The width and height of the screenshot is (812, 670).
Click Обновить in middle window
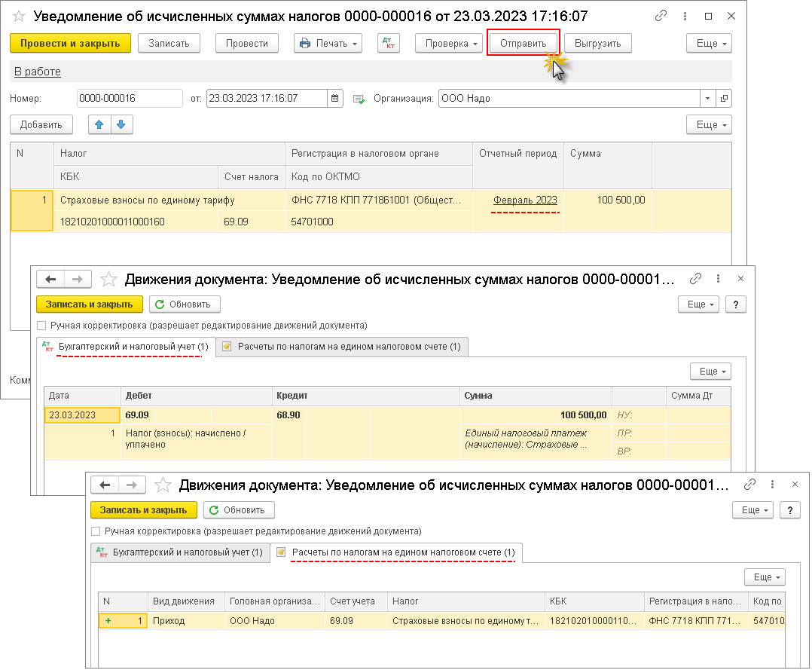[x=185, y=304]
